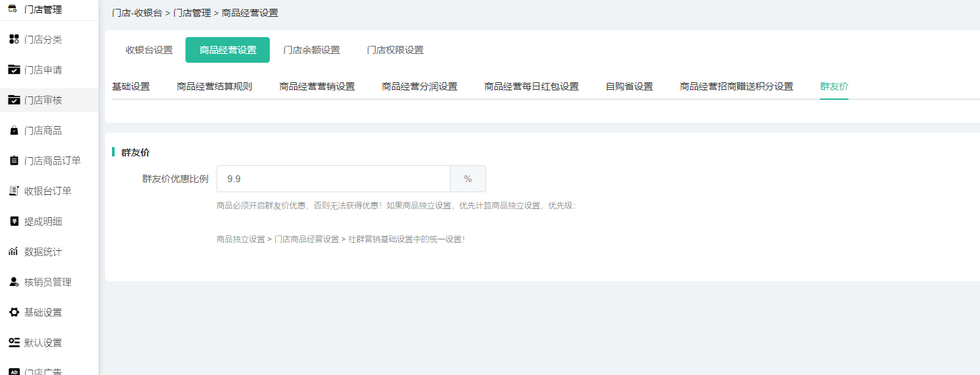Switch to 商品经营结算规则 sub-tab

[x=214, y=87]
